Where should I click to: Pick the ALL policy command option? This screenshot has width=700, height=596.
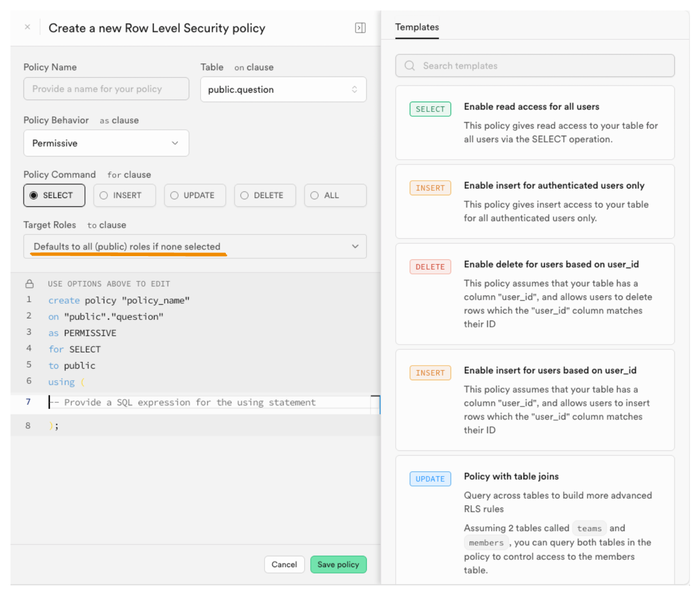335,195
